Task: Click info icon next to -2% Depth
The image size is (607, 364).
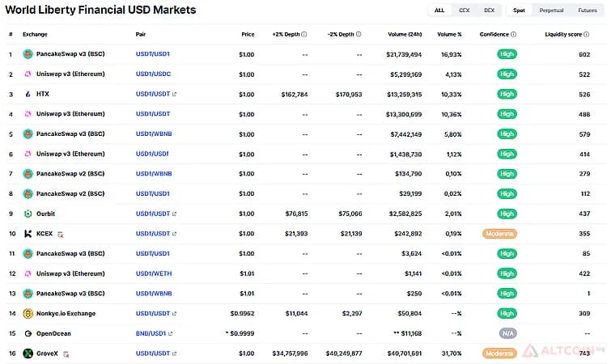Action: (359, 35)
